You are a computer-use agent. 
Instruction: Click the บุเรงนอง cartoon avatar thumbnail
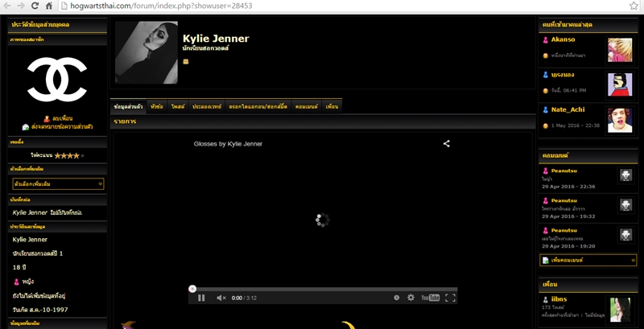[620, 84]
